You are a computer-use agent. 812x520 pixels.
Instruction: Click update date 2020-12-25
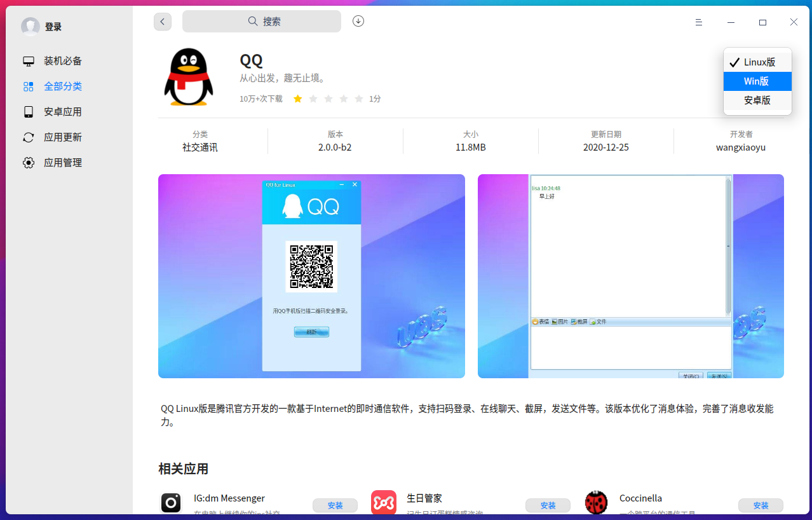pyautogui.click(x=606, y=147)
